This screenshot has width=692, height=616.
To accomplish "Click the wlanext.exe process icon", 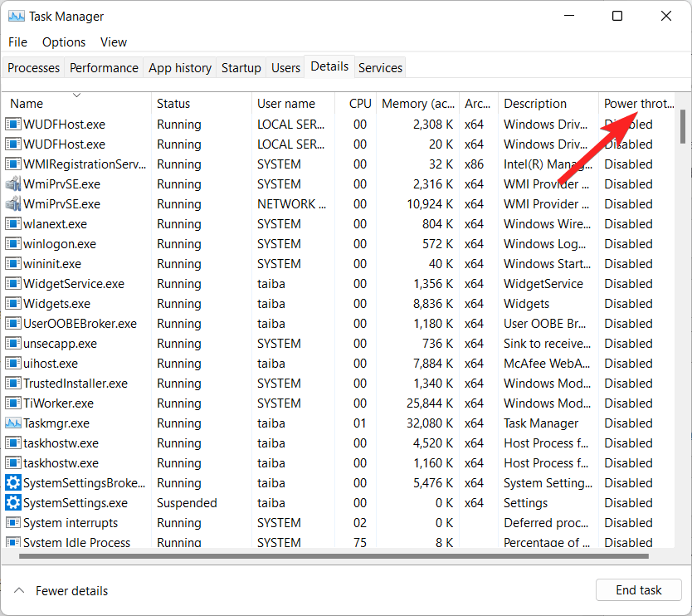I will (x=12, y=223).
